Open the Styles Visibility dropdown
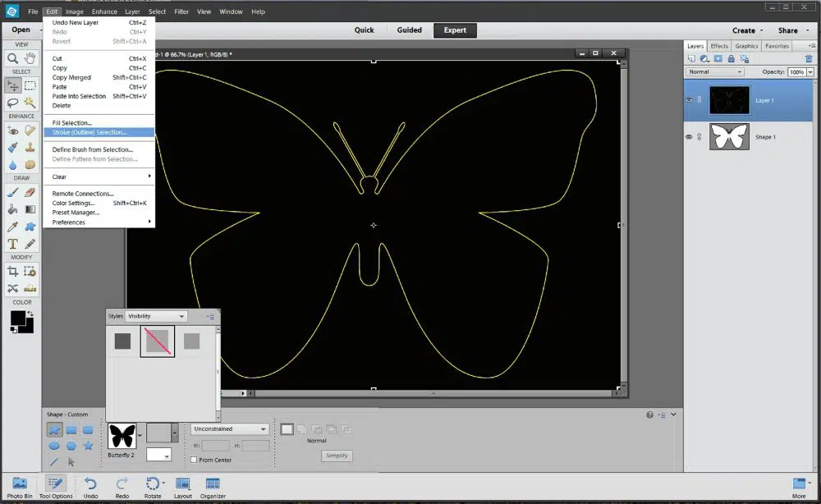Screen dimensions: 821x504 157,316
